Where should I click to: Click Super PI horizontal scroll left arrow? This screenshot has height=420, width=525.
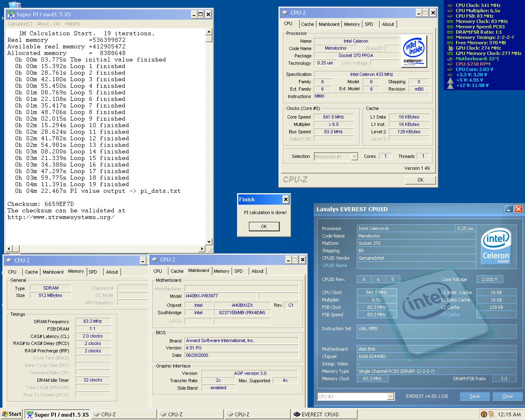click(9, 249)
